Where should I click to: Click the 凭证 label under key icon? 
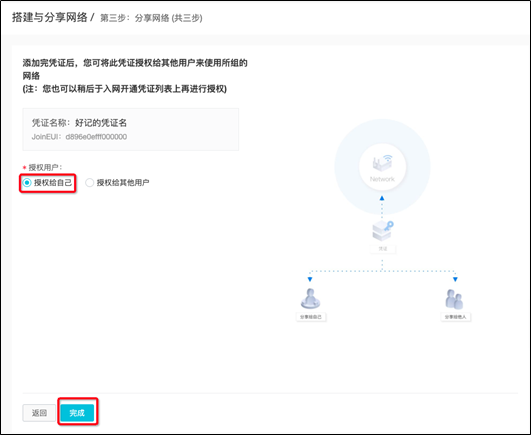pos(383,249)
